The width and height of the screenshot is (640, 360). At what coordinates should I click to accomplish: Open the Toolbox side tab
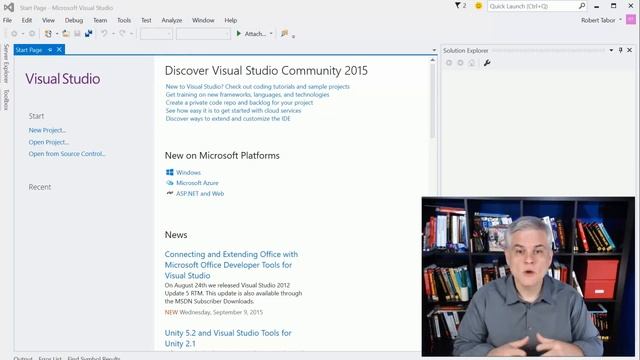pos(6,99)
